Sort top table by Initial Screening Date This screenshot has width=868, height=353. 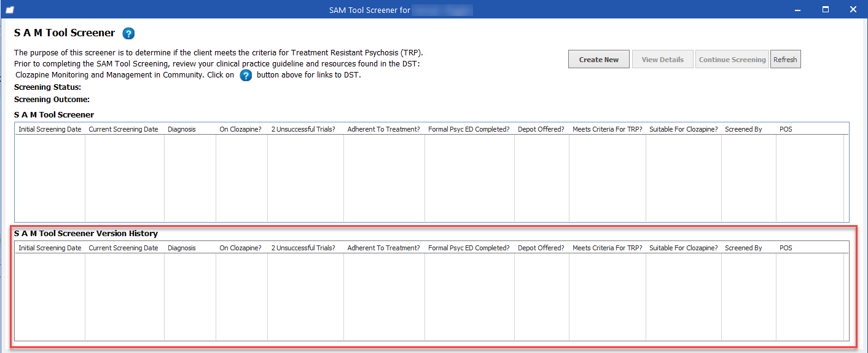[x=50, y=130]
